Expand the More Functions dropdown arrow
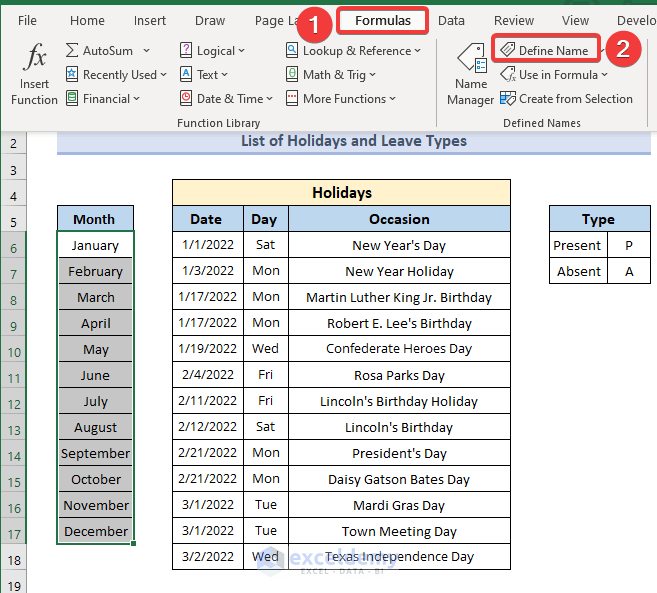Viewport: 657px width, 593px height. pyautogui.click(x=392, y=99)
